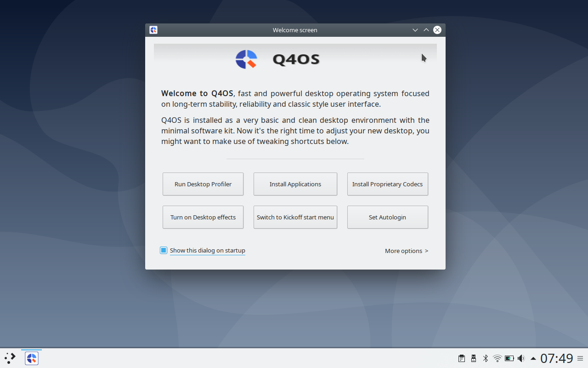The image size is (588, 368).
Task: Expand More options
Action: (x=407, y=251)
